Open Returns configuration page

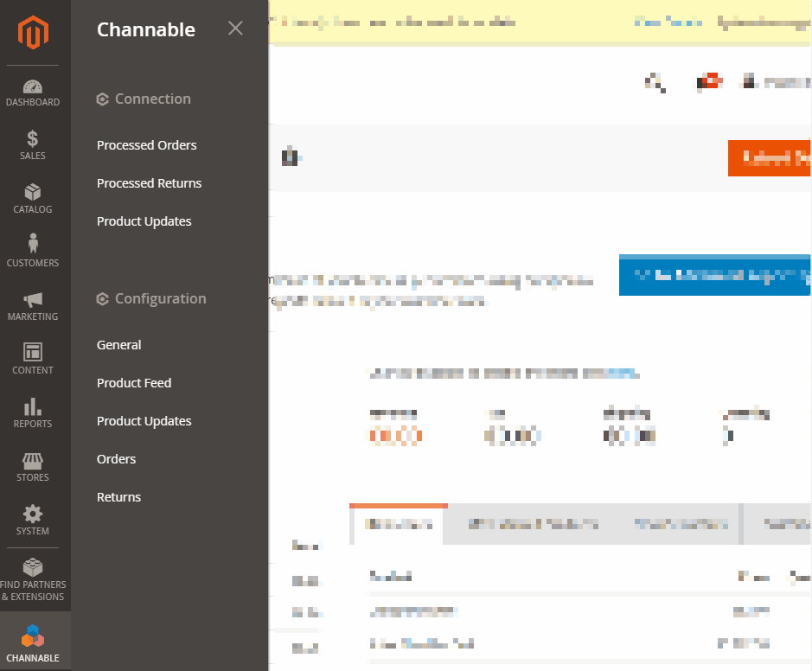118,497
